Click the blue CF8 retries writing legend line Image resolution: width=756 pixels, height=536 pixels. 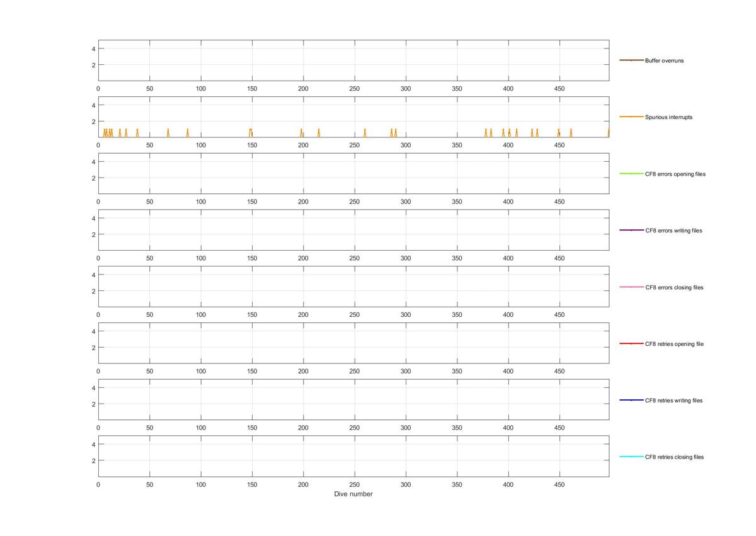pos(631,401)
